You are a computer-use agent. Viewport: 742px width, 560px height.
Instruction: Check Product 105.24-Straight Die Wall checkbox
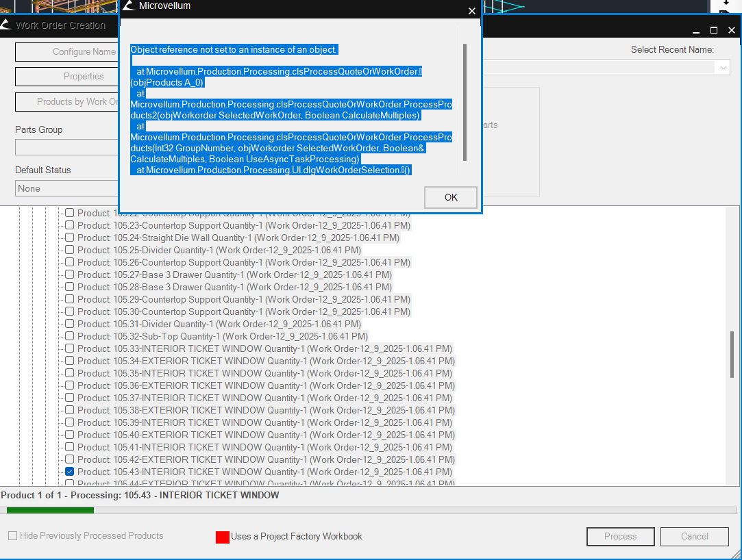[x=70, y=238]
